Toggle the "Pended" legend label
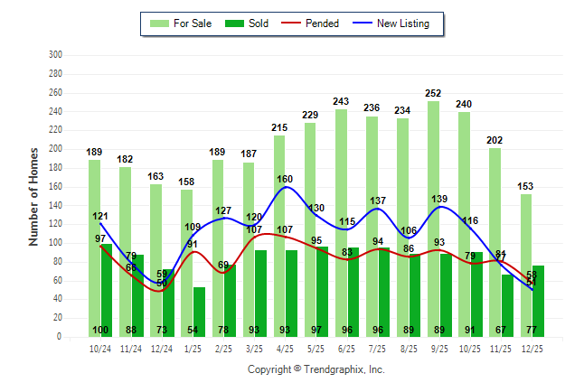584x392 pixels. (323, 23)
